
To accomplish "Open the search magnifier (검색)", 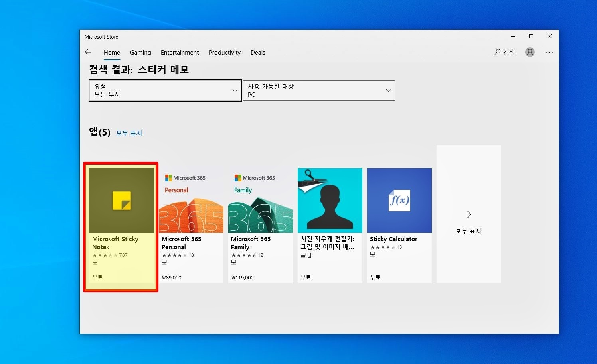I will point(504,52).
